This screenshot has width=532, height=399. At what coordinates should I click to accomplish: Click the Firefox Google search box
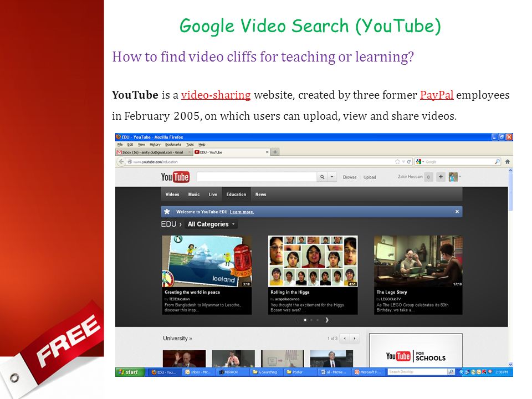pos(458,162)
